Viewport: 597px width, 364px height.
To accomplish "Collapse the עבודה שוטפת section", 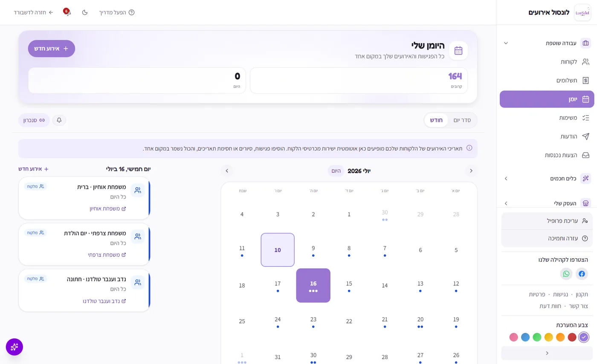I will click(547, 43).
